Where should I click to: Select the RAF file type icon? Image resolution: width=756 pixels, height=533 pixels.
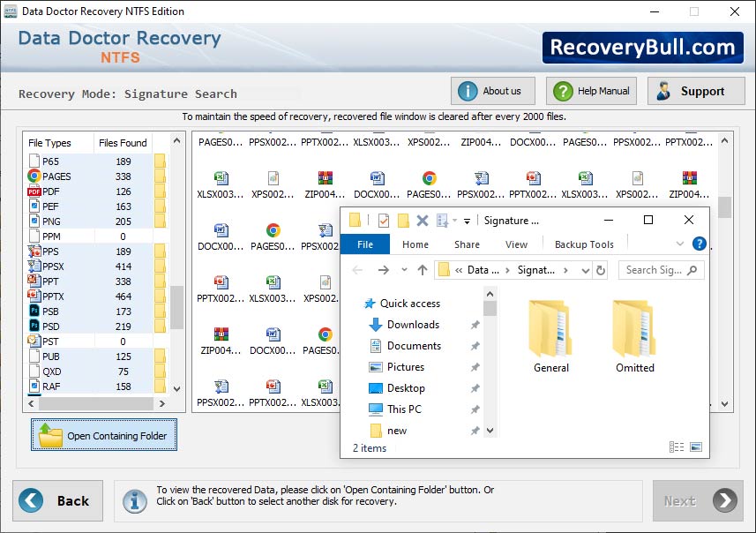click(34, 387)
